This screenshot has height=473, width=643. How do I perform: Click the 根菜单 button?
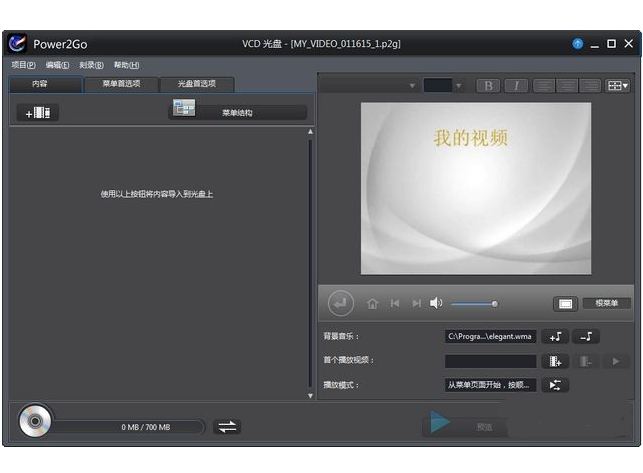point(606,303)
